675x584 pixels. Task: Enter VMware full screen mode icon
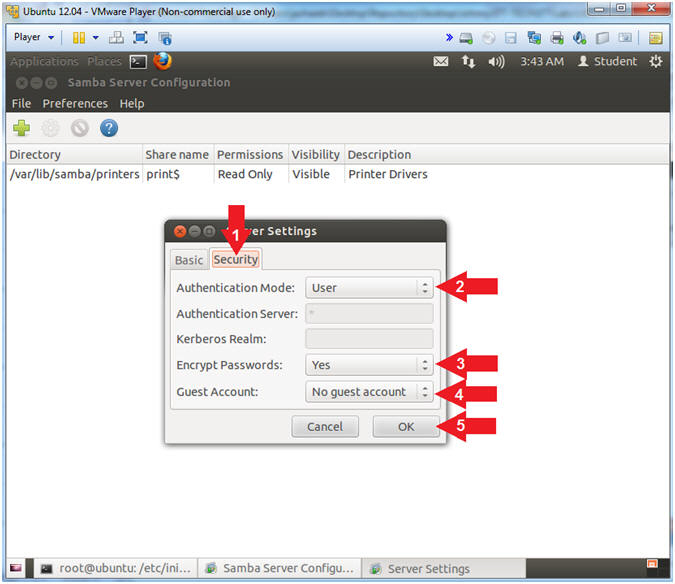point(140,38)
